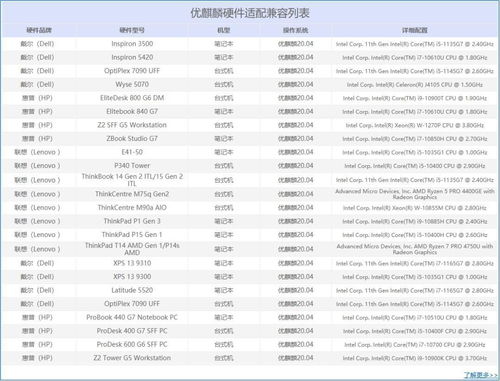Viewport: 500px width, 381px height.
Task: Select the ZBook Studio G7 row
Action: [x=250, y=139]
